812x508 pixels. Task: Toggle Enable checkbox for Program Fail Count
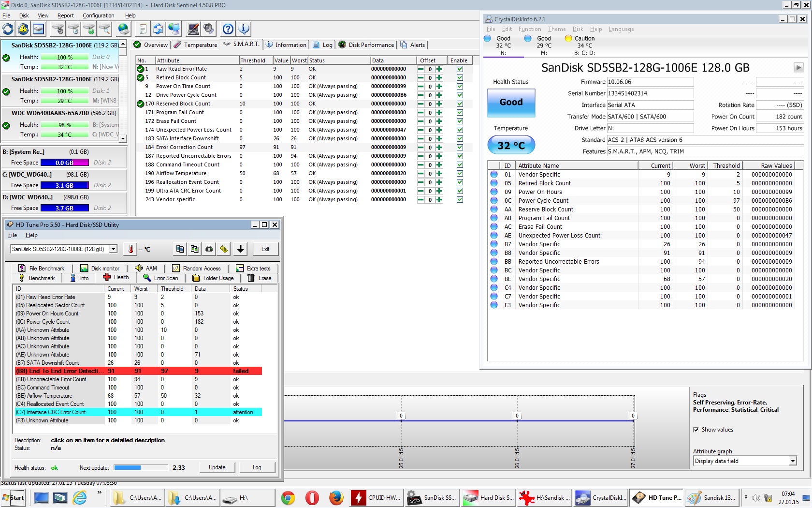460,113
